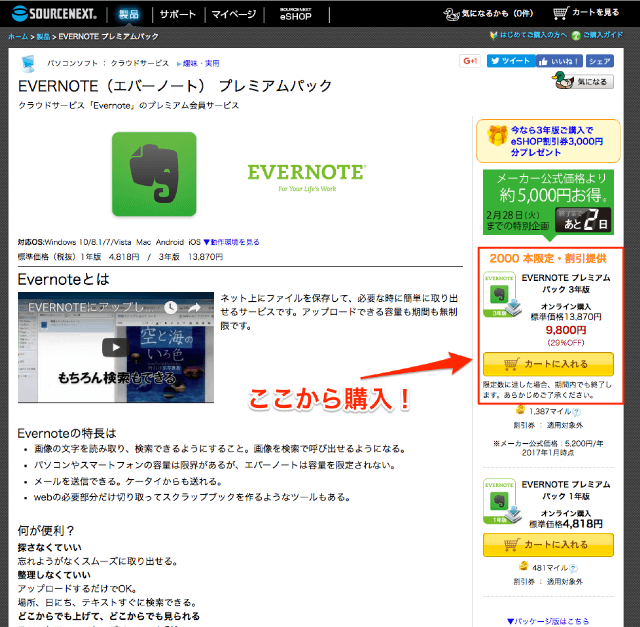Click the Facebook いいね！ button
640x627 pixels.
[559, 61]
